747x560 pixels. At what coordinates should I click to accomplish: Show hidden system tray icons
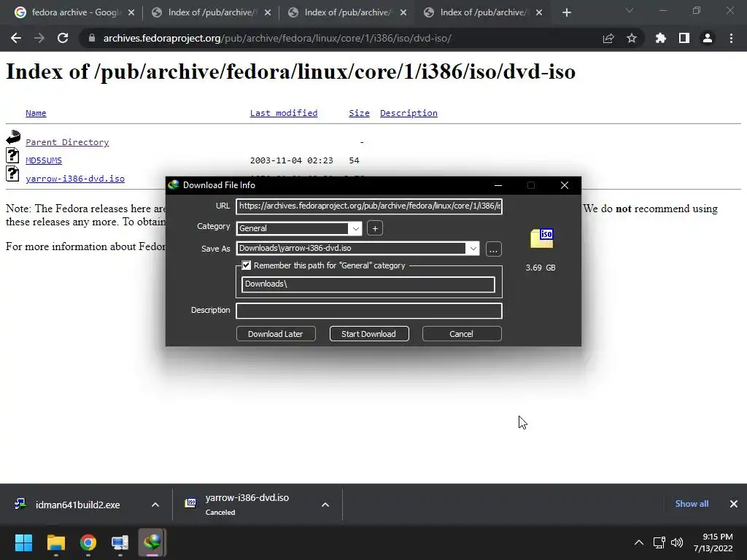pos(639,542)
